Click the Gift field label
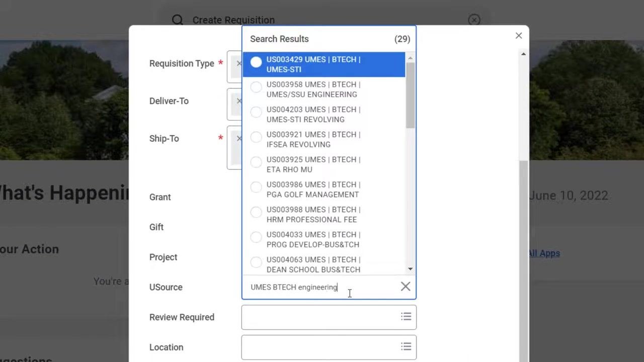 pos(156,227)
